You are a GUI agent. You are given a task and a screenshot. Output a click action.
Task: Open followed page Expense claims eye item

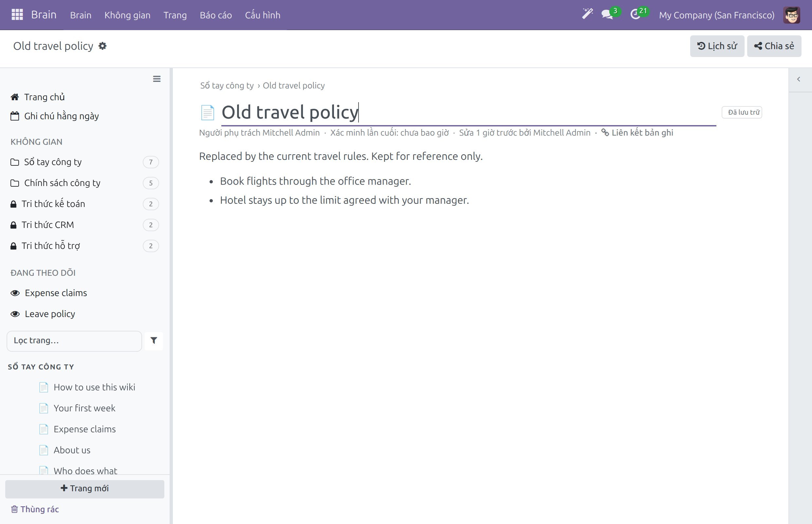click(49, 293)
